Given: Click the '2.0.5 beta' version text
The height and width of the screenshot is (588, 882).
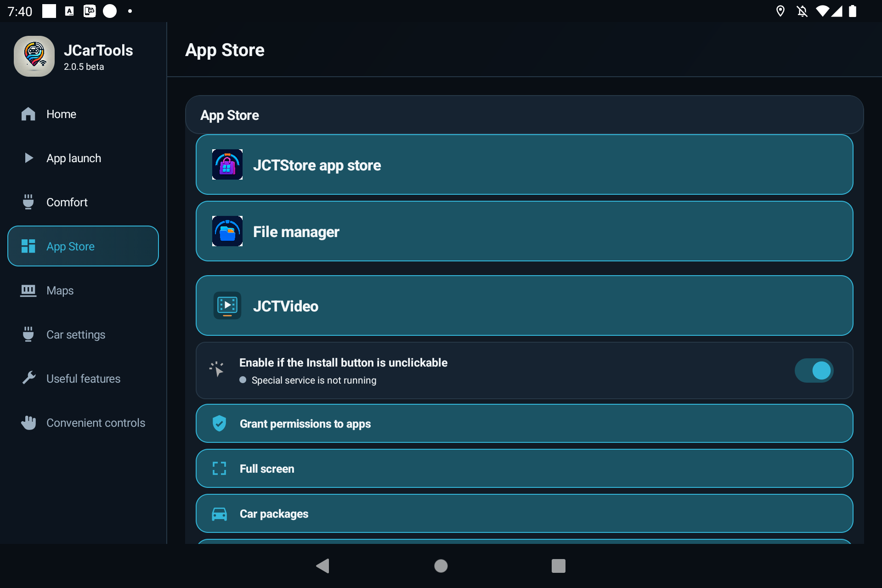Looking at the screenshot, I should (84, 67).
